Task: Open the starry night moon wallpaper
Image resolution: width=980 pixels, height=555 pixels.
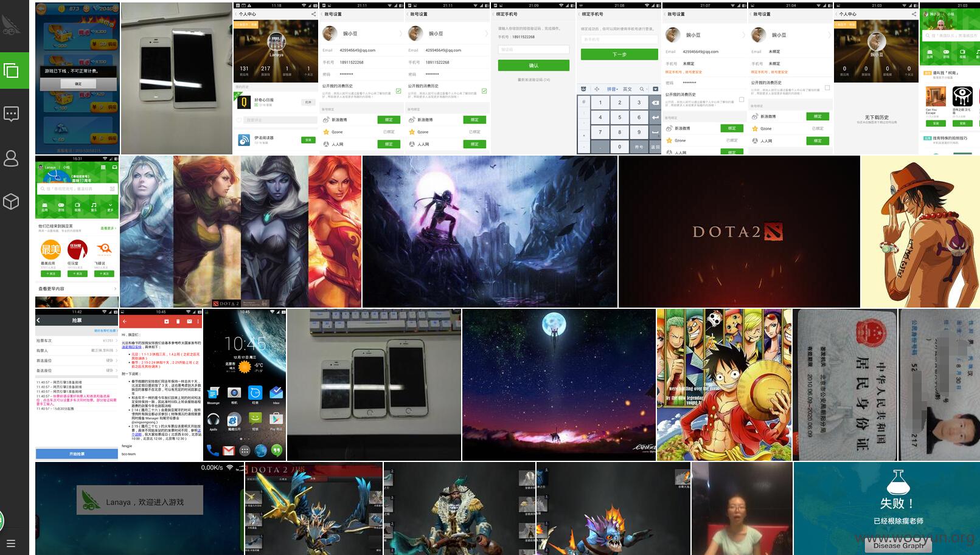Action: point(559,385)
